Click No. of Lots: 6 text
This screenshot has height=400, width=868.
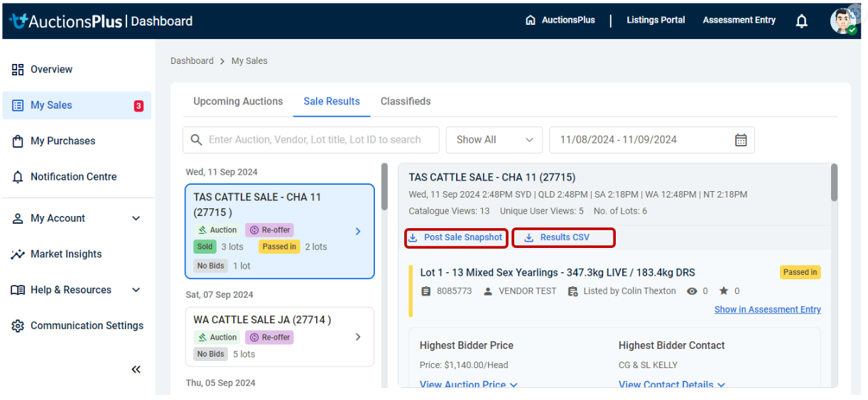[621, 211]
